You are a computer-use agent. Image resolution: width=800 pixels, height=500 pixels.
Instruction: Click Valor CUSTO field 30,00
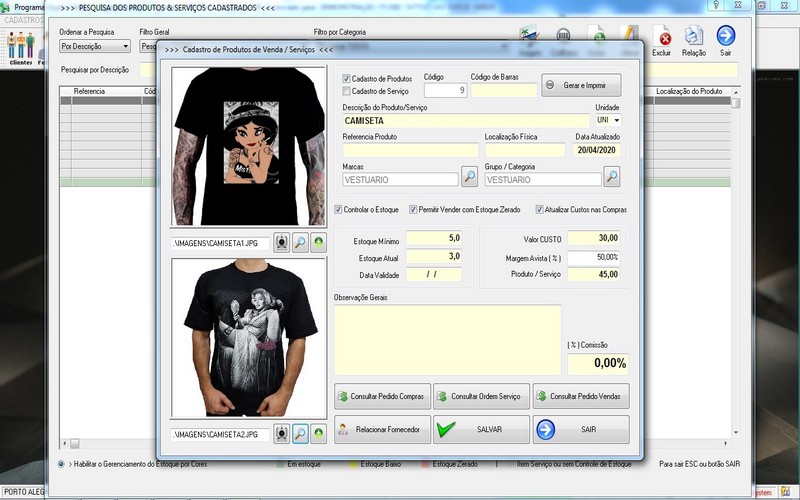594,238
